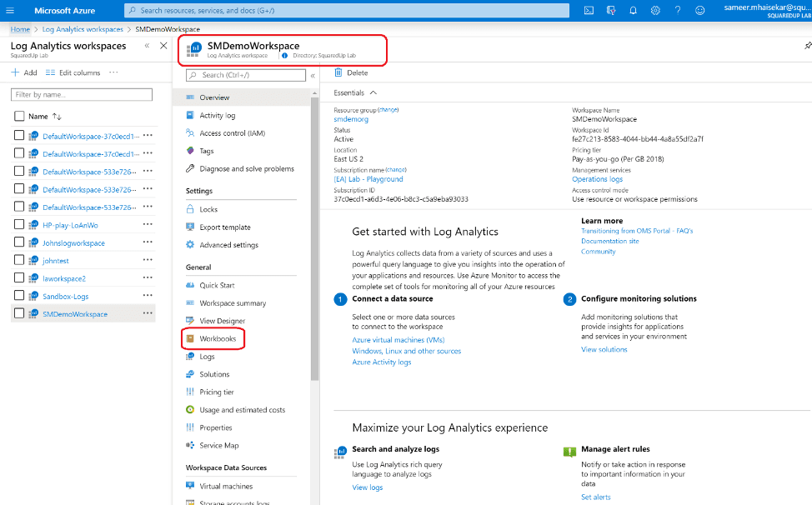Screen dimensions: 812x505
Task: Follow the Set alerts link
Action: point(595,497)
